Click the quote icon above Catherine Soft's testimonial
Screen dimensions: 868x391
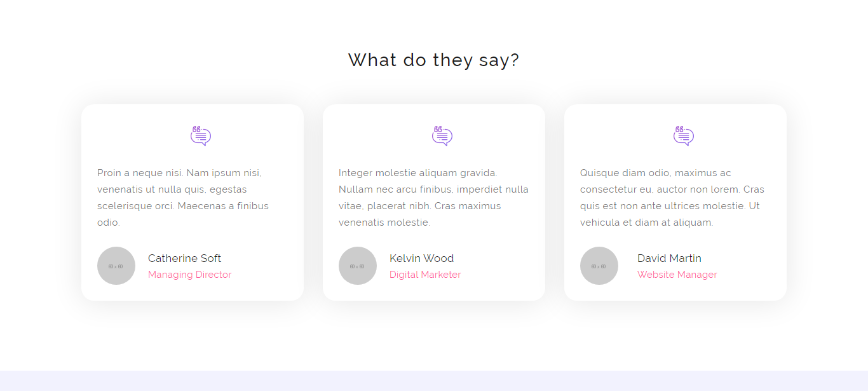(201, 136)
